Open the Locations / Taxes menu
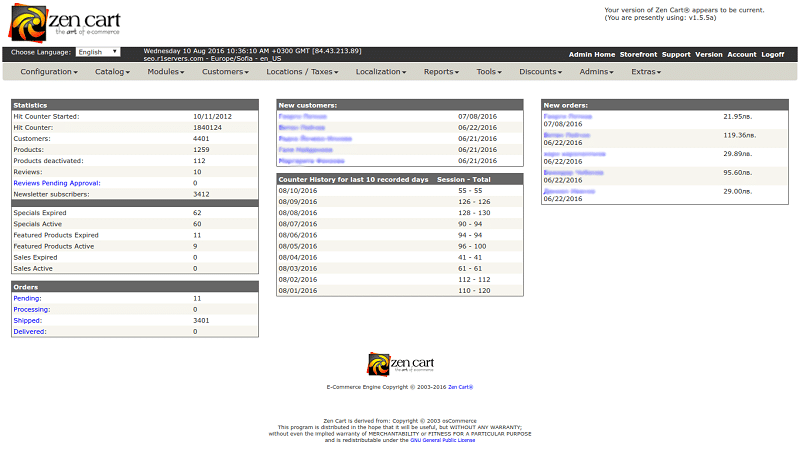Screen dimensions: 800x449 click(302, 72)
